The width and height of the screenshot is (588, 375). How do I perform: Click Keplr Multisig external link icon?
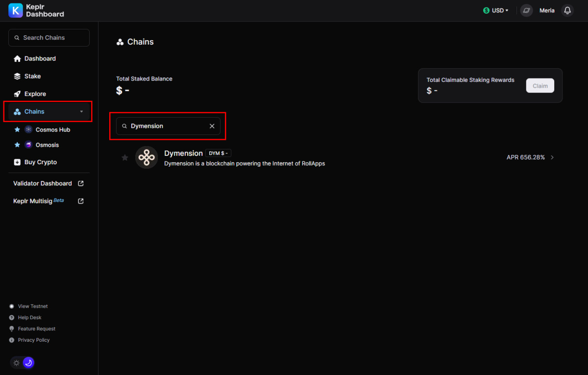[81, 201]
